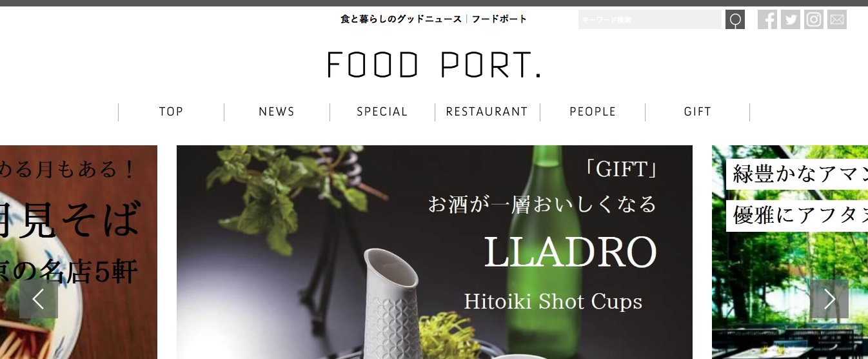
Task: Open the Facebook page icon
Action: pos(767,19)
